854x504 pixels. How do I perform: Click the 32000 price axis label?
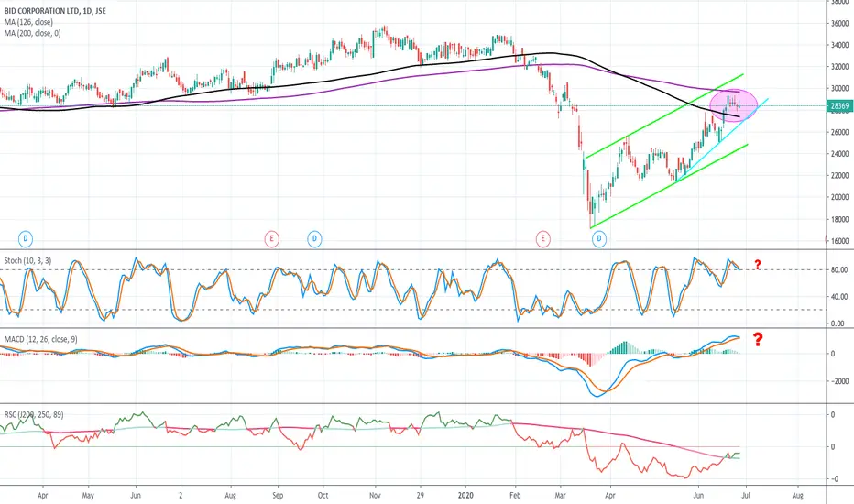(x=840, y=67)
